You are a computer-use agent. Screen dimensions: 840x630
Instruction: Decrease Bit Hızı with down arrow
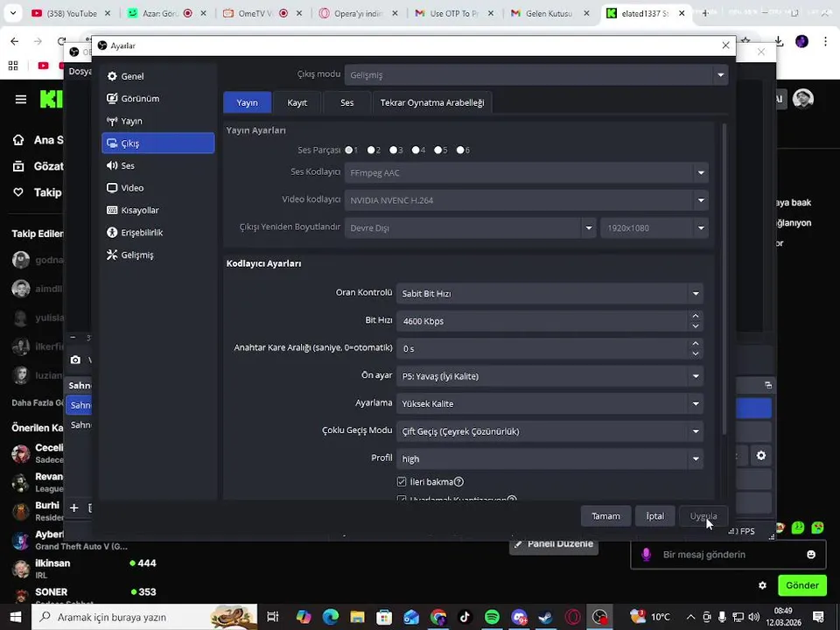tap(696, 326)
